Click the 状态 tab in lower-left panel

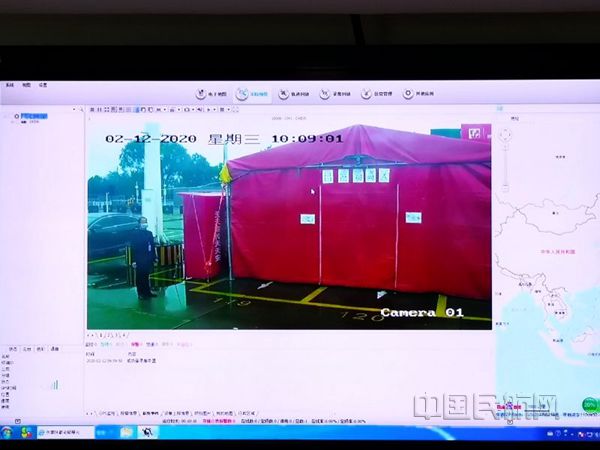coord(13,349)
